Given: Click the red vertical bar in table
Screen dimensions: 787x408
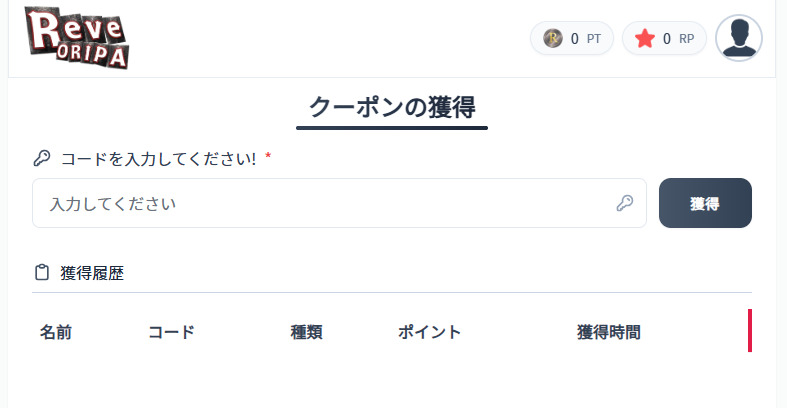Looking at the screenshot, I should point(750,330).
